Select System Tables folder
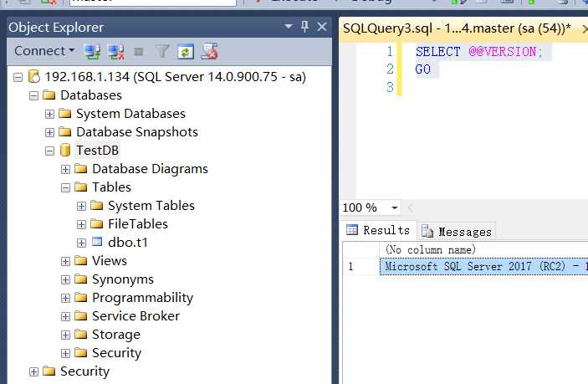 point(151,206)
